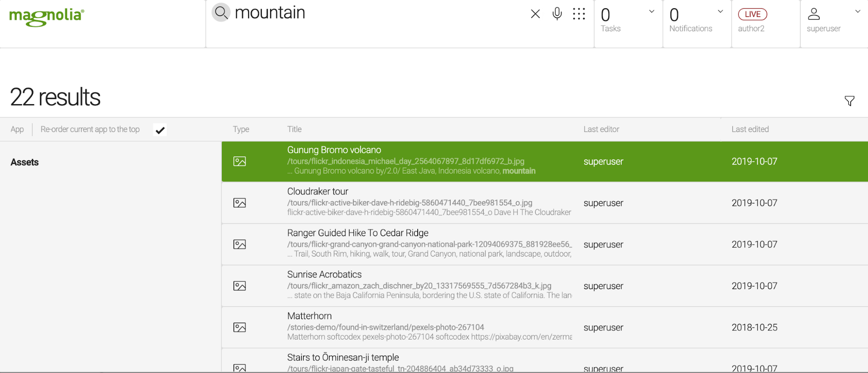Click the Magnolia logo
The width and height of the screenshot is (868, 373).
(46, 17)
